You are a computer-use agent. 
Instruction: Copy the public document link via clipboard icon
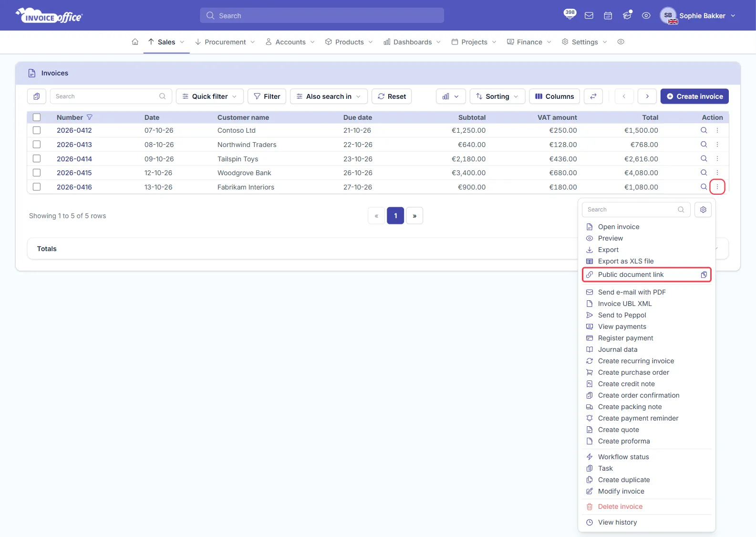coord(704,275)
